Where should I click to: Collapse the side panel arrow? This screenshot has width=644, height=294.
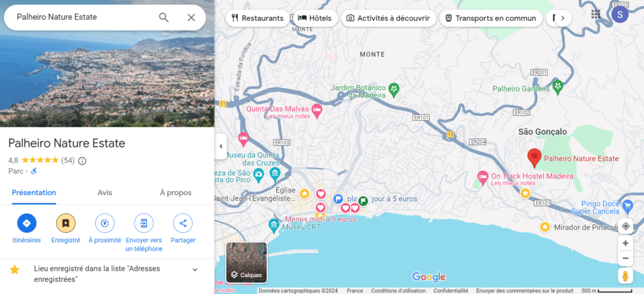(x=221, y=147)
